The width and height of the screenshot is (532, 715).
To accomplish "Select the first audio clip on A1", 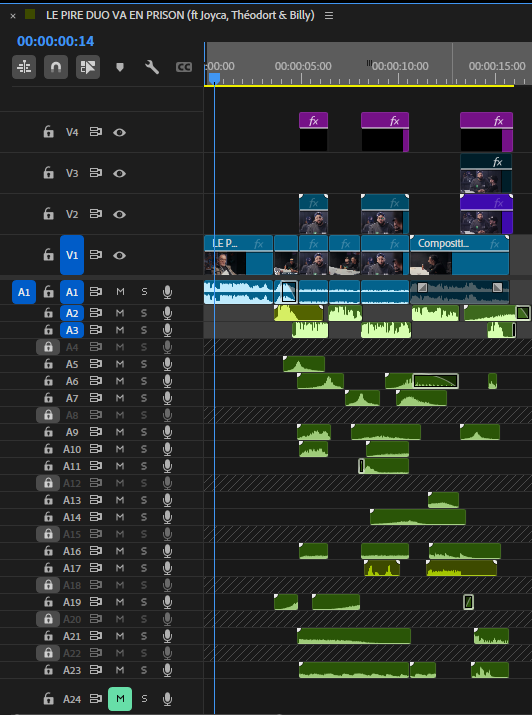I will tap(238, 292).
